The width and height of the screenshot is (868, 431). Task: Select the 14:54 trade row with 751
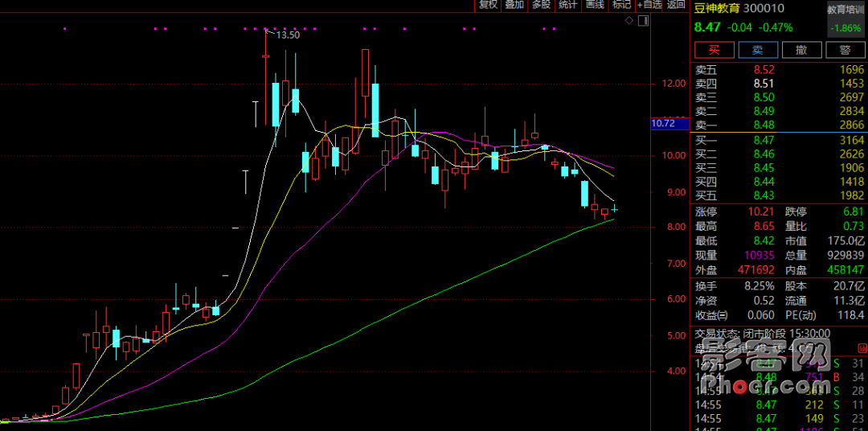click(779, 377)
